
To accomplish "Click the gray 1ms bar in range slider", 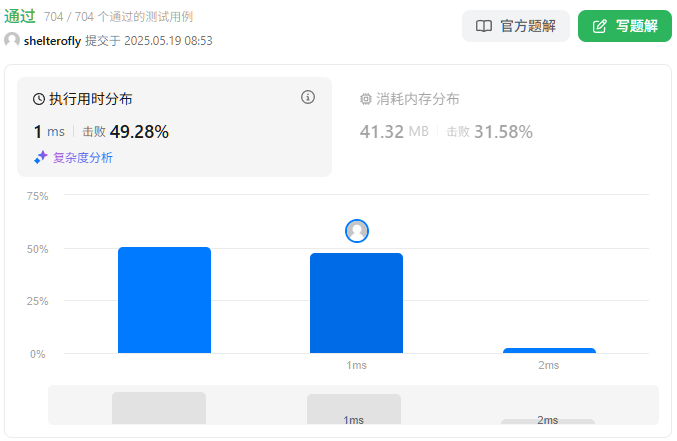I will click(354, 409).
